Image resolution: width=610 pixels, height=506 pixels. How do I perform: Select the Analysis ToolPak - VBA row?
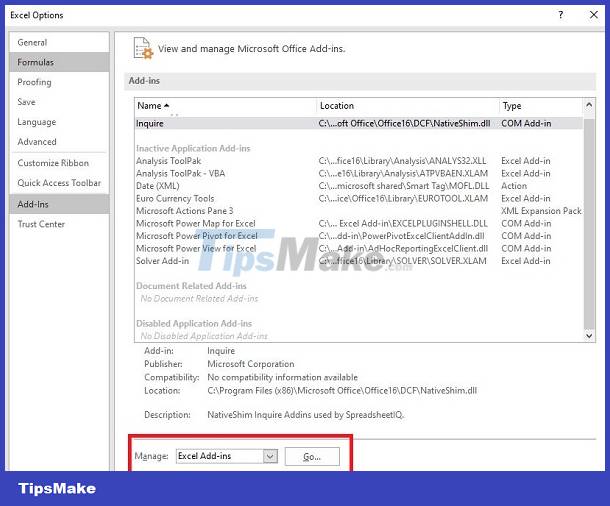tap(359, 173)
